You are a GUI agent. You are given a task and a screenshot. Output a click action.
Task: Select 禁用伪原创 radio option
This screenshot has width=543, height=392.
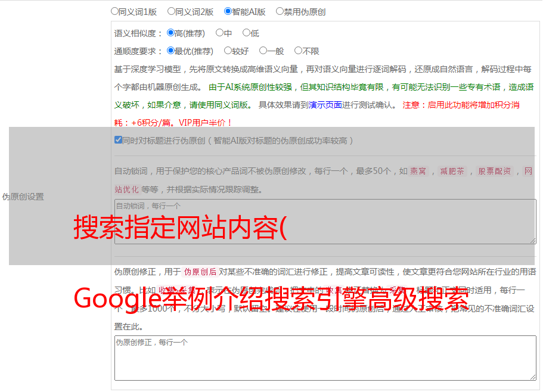pos(280,11)
